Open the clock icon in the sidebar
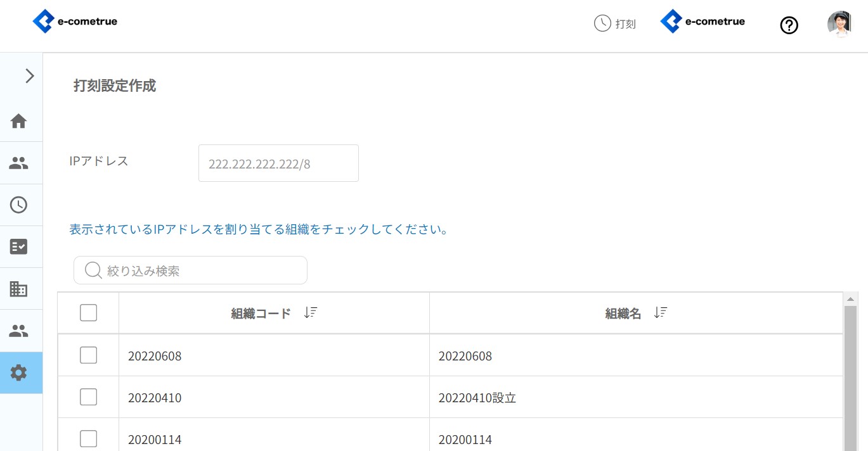 click(18, 205)
